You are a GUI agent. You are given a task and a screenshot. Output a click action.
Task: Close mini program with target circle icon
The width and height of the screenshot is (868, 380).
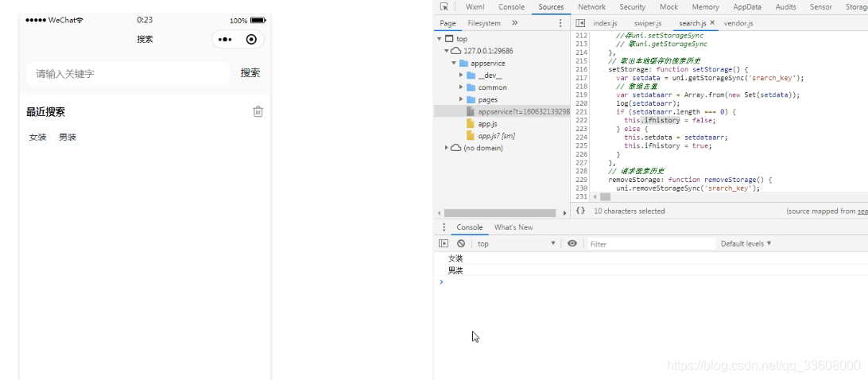pos(251,39)
